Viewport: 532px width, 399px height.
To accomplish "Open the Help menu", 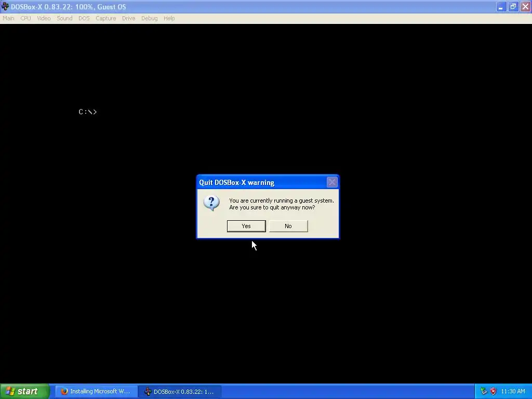I will tap(169, 18).
